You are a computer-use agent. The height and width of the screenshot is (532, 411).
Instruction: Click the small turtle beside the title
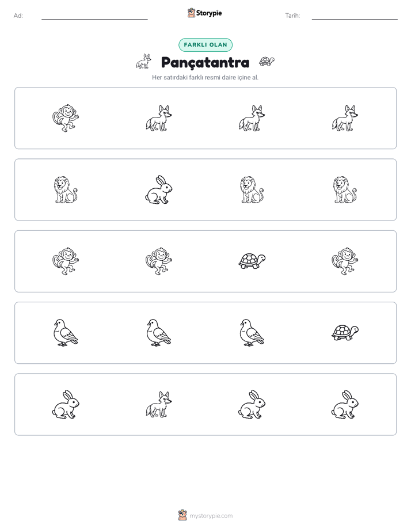(267, 62)
